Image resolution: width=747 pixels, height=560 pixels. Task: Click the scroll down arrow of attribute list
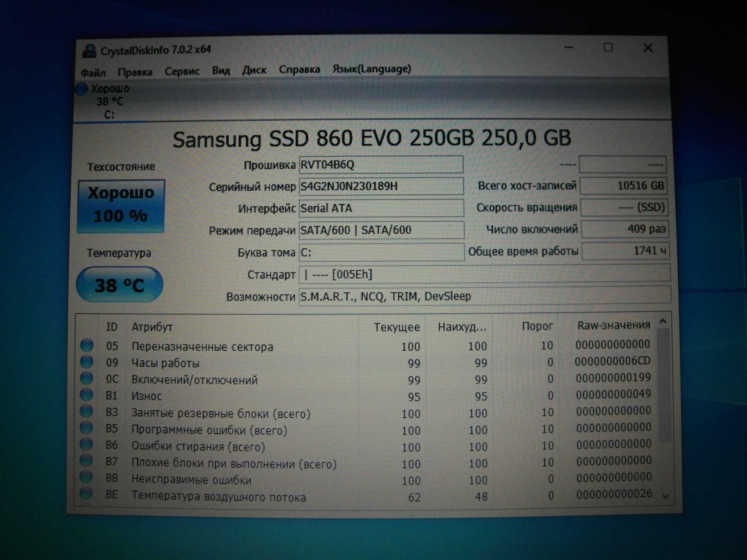click(666, 496)
